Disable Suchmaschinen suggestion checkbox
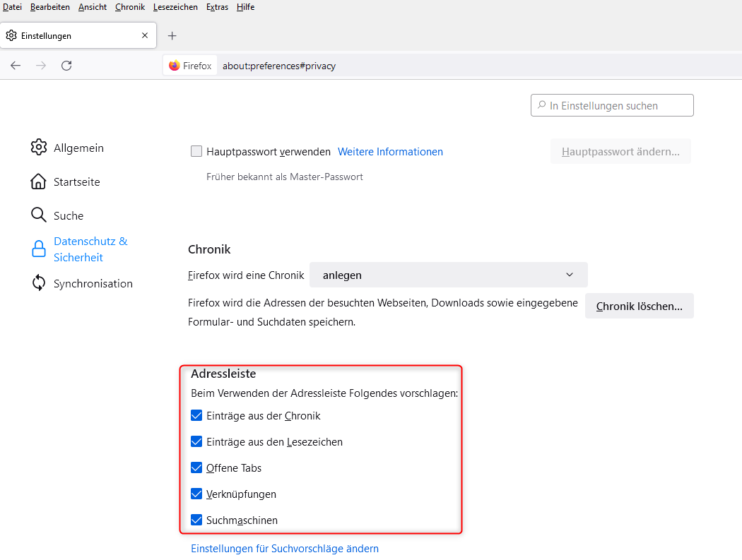The width and height of the screenshot is (742, 560). (x=196, y=520)
